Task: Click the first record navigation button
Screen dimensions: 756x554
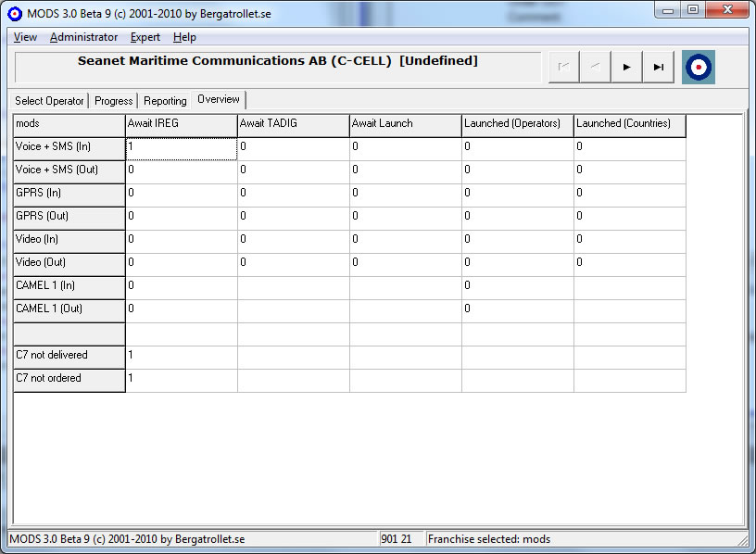Action: click(564, 67)
